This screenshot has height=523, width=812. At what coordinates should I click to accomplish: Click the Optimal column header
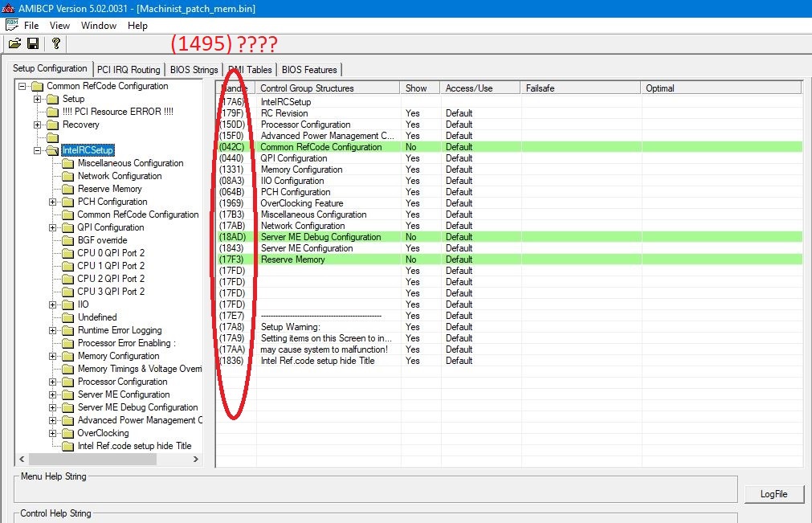[721, 88]
